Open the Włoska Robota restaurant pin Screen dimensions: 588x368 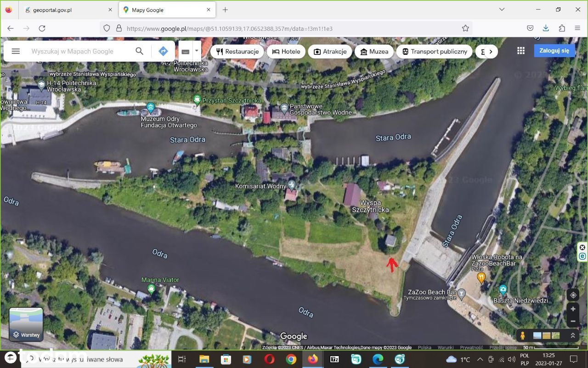(481, 277)
